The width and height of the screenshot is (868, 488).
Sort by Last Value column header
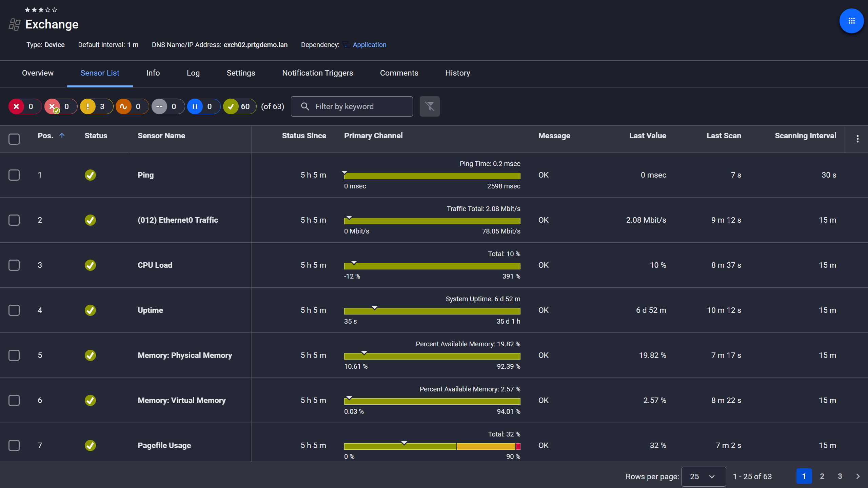648,136
